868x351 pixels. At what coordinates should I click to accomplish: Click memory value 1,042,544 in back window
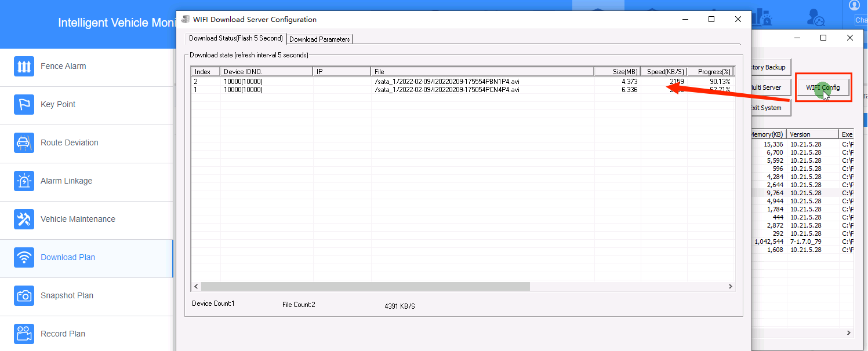click(x=769, y=242)
